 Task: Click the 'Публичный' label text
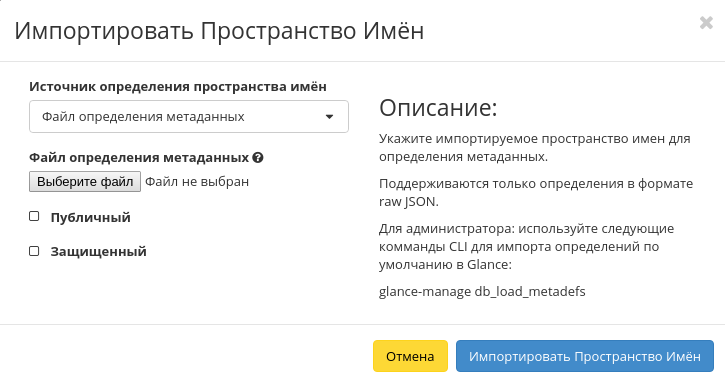click(x=91, y=217)
